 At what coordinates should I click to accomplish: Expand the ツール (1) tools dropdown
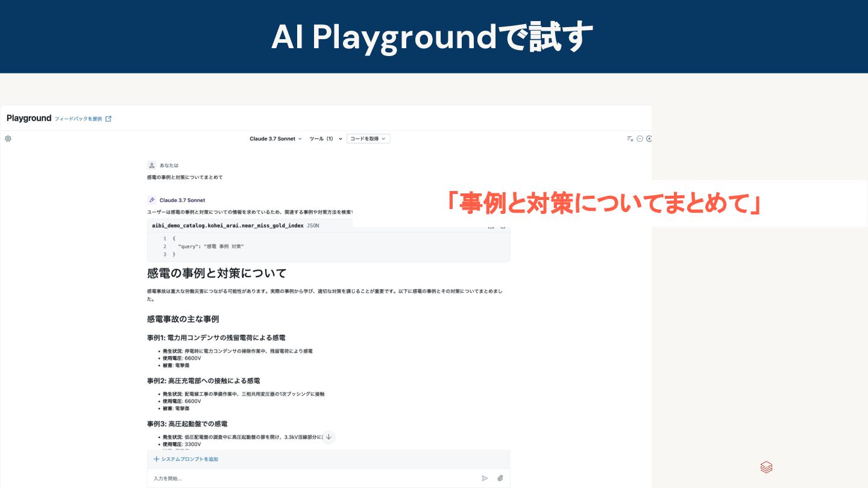(325, 139)
